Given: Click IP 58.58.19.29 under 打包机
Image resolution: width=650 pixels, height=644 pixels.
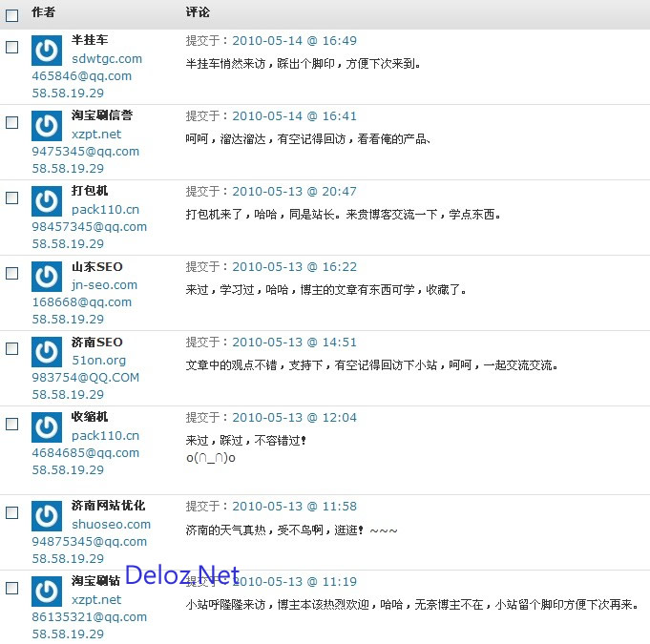Looking at the screenshot, I should coord(68,244).
